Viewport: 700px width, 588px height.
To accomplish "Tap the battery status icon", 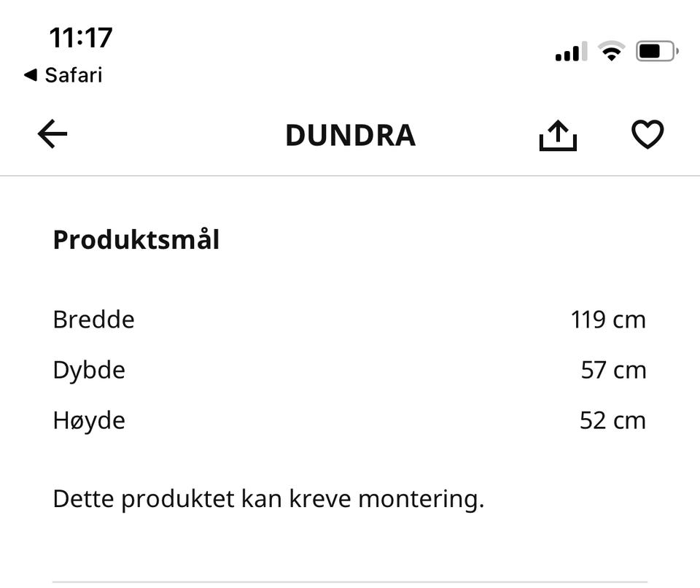I will click(657, 51).
